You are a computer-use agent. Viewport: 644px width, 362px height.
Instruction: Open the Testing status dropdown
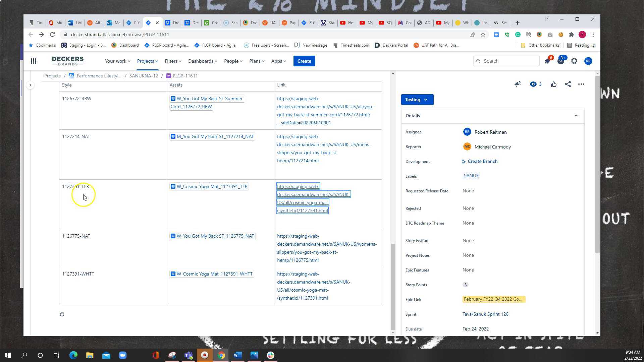click(x=417, y=100)
